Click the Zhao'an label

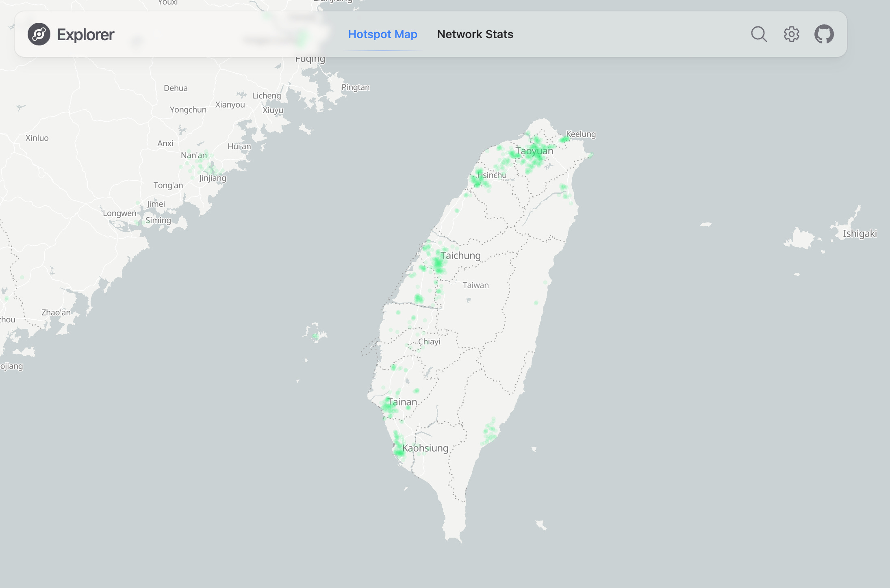click(x=56, y=312)
